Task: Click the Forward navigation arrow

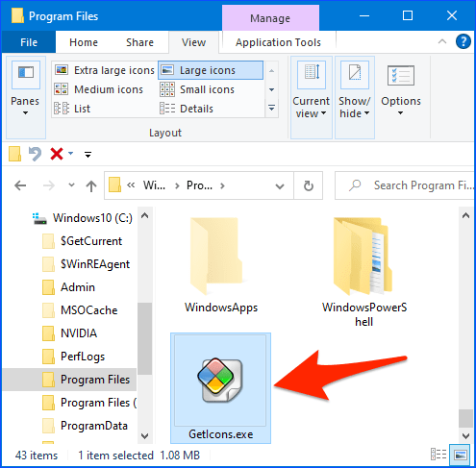Action: pos(49,185)
